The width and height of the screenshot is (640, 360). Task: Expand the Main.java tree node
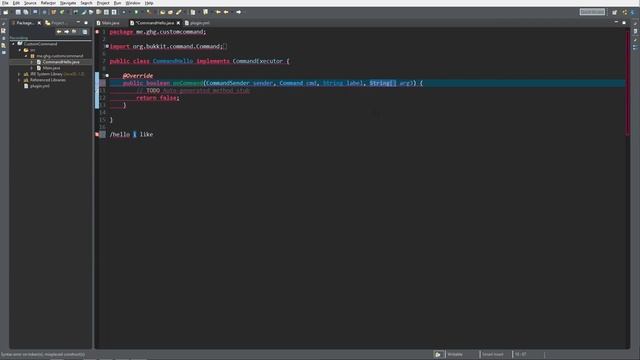(x=32, y=68)
